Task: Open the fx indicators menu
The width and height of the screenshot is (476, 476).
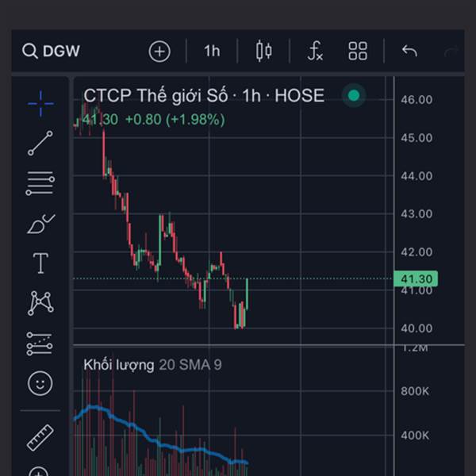Action: tap(315, 52)
